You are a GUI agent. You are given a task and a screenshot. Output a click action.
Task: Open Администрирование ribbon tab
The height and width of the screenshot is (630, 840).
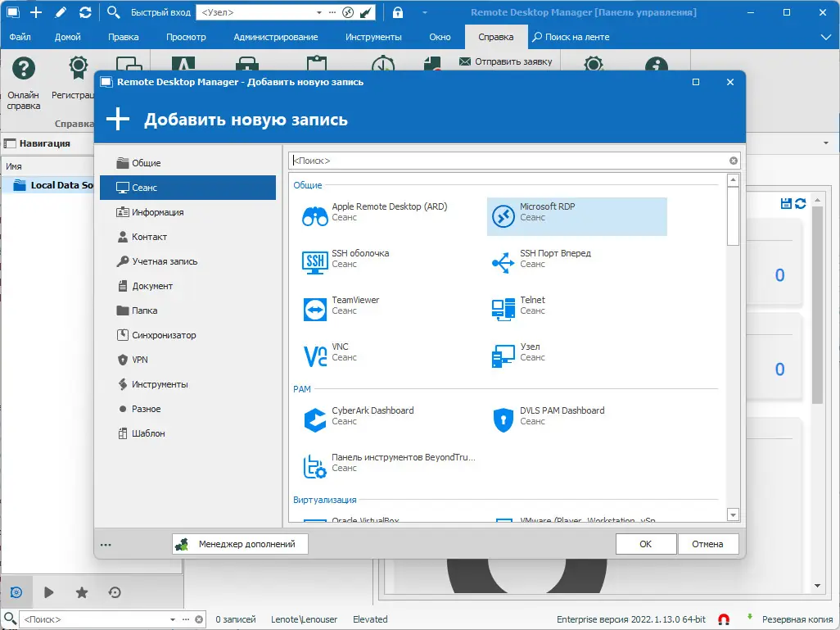pos(275,37)
